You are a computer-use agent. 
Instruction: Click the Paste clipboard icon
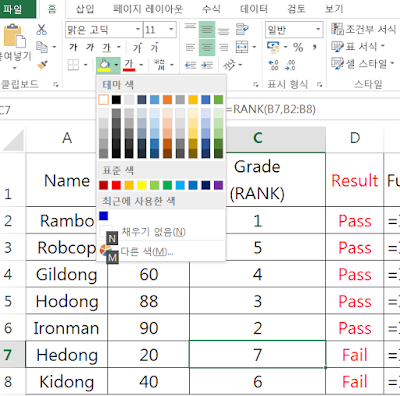14,36
